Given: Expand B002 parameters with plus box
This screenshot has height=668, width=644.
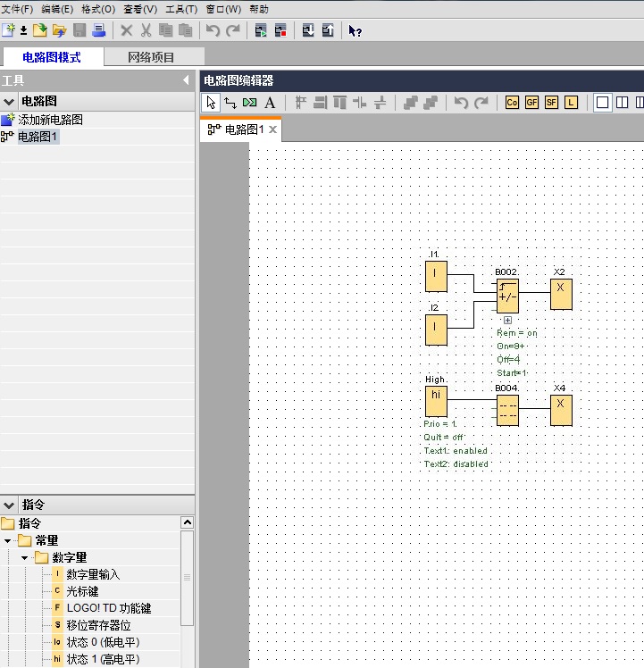Looking at the screenshot, I should [x=507, y=320].
